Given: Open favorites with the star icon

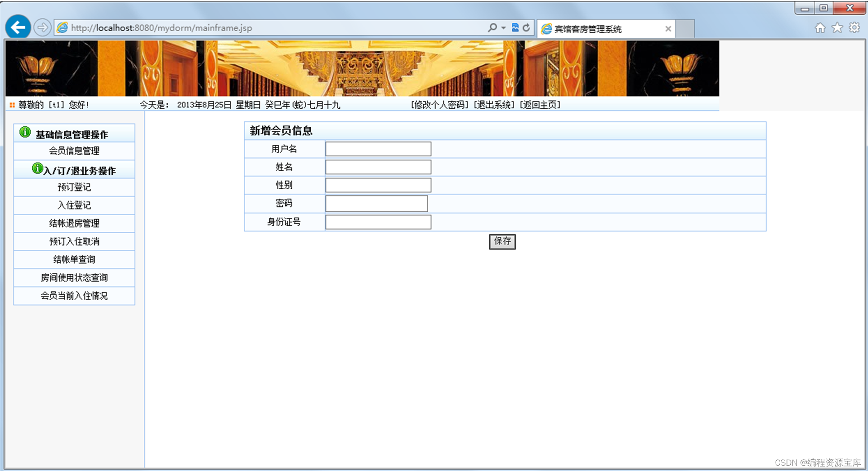Looking at the screenshot, I should tap(837, 28).
